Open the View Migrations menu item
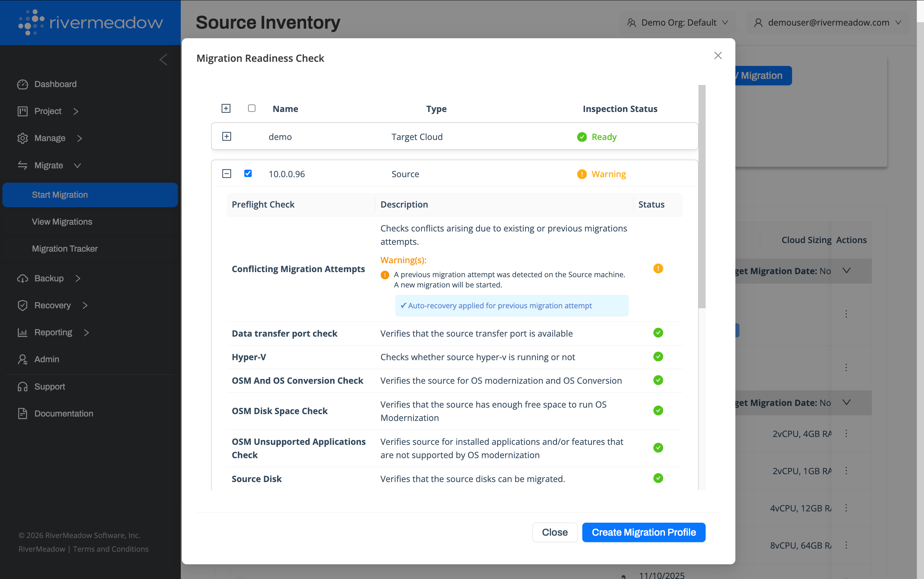The height and width of the screenshot is (579, 924). point(62,222)
